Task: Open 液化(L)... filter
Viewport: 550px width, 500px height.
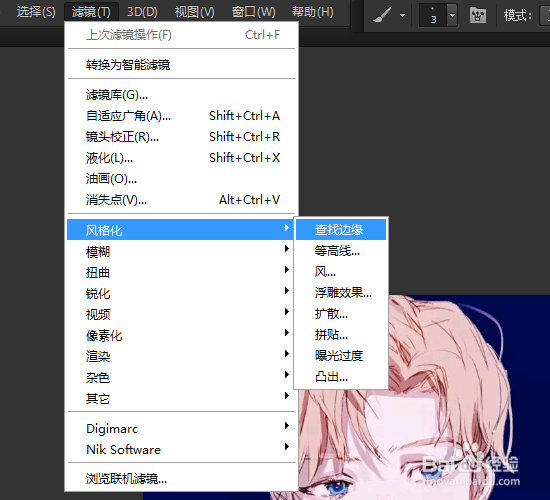Action: coord(181,158)
